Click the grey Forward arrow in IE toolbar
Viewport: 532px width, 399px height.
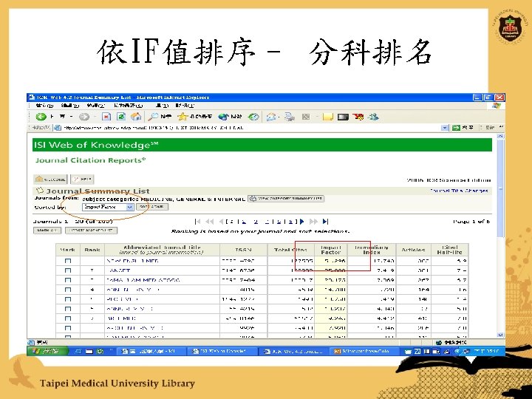pos(83,117)
